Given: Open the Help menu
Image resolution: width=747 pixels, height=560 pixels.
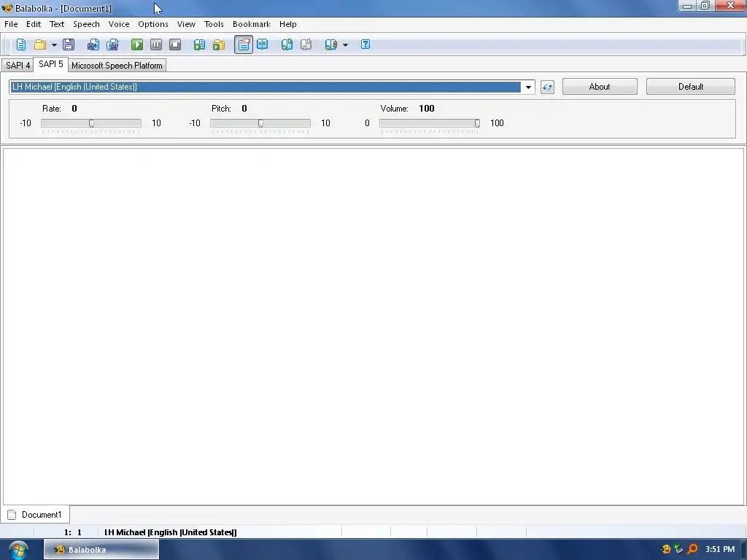Looking at the screenshot, I should pos(287,24).
